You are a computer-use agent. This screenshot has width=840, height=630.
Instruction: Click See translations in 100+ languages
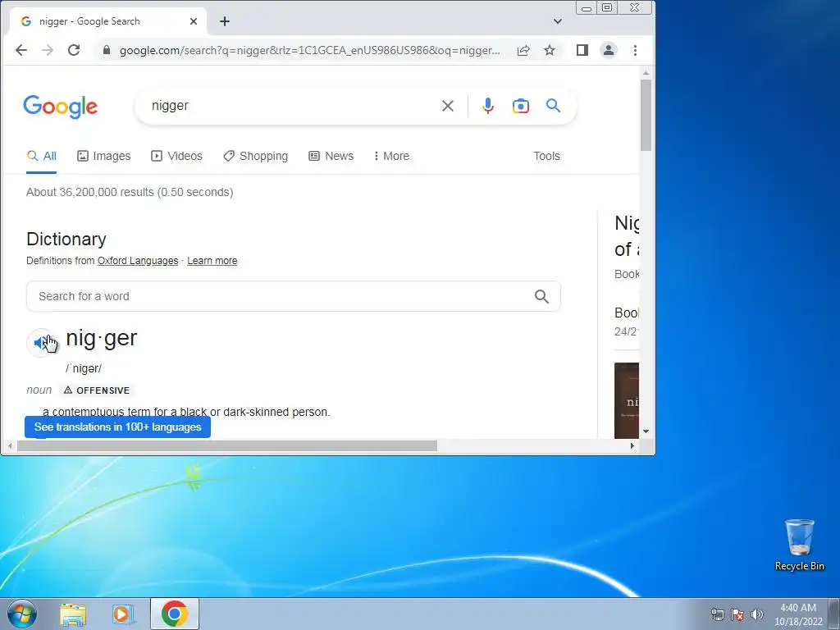click(x=117, y=427)
